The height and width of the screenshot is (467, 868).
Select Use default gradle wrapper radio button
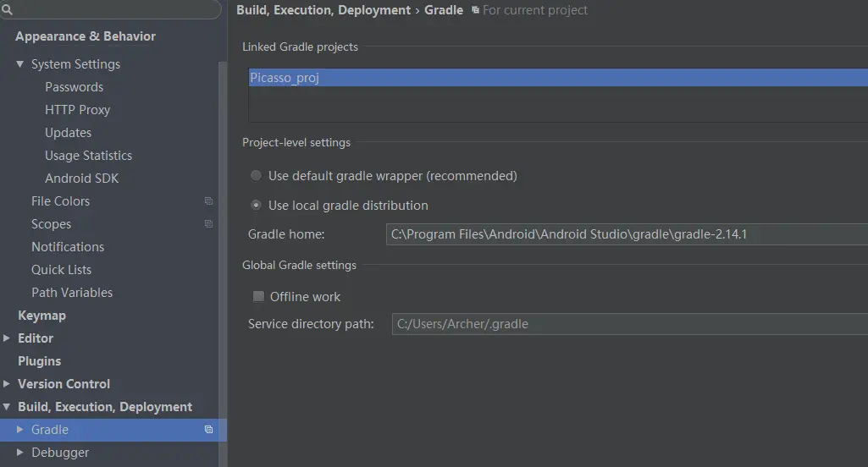click(256, 176)
